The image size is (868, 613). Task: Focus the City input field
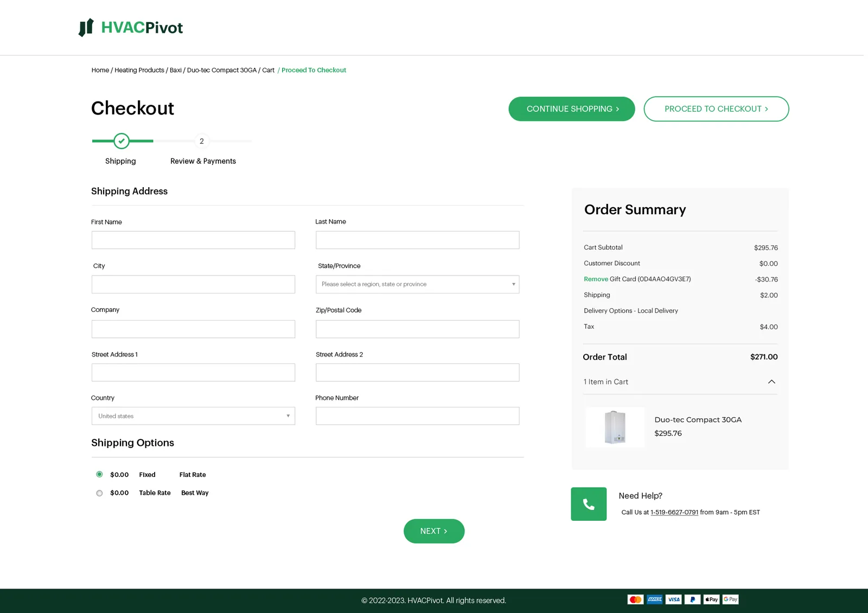click(193, 284)
